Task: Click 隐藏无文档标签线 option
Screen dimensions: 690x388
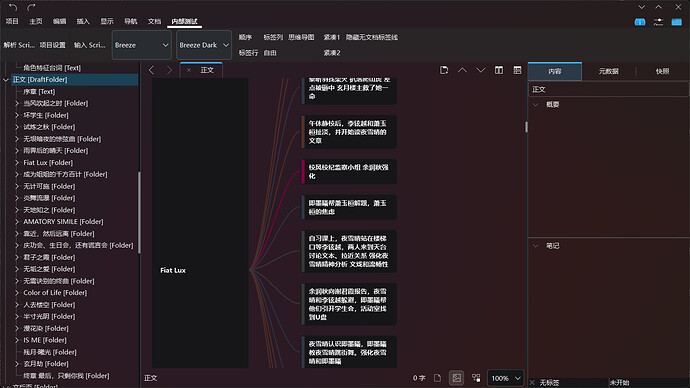Action: click(372, 37)
